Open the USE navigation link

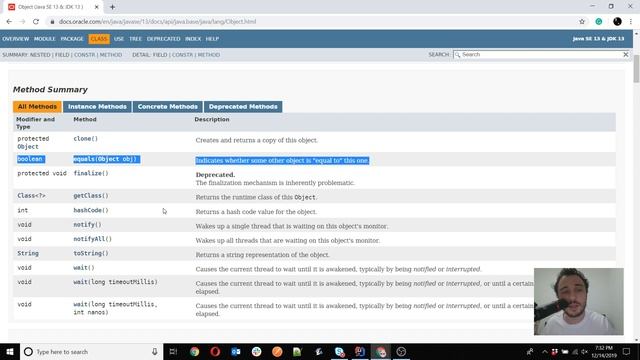click(x=119, y=39)
